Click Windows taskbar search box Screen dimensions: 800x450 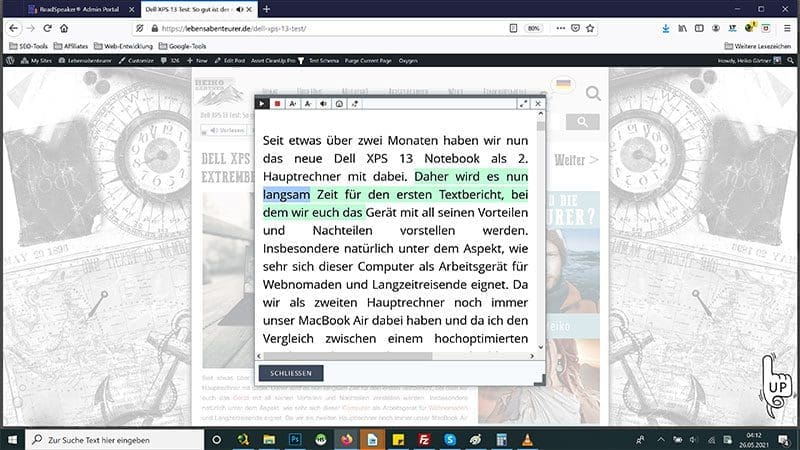(114, 439)
